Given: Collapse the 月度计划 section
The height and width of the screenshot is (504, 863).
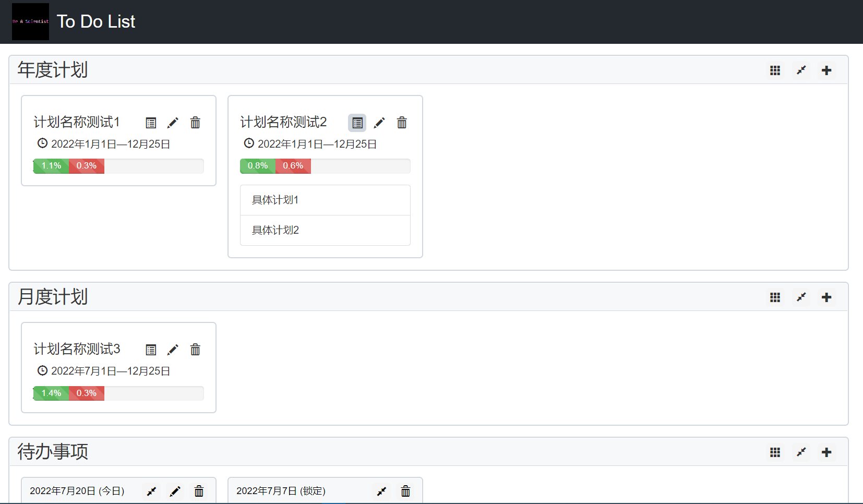Looking at the screenshot, I should click(801, 297).
